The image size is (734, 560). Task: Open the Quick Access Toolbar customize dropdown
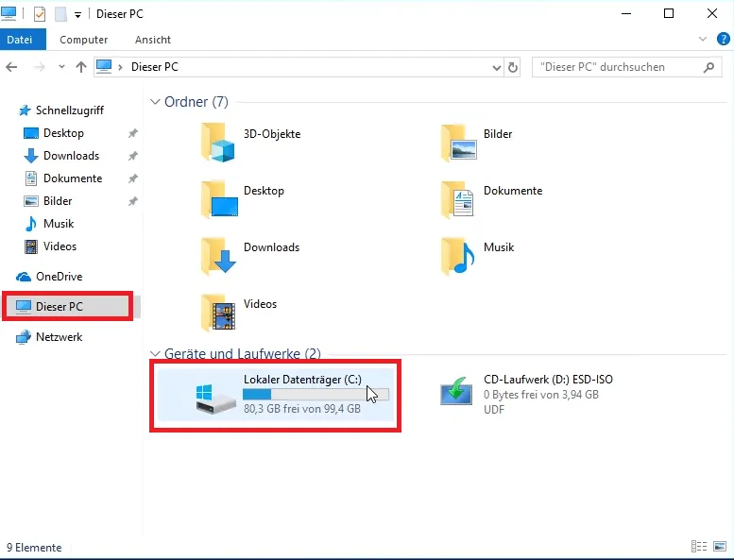pos(77,15)
